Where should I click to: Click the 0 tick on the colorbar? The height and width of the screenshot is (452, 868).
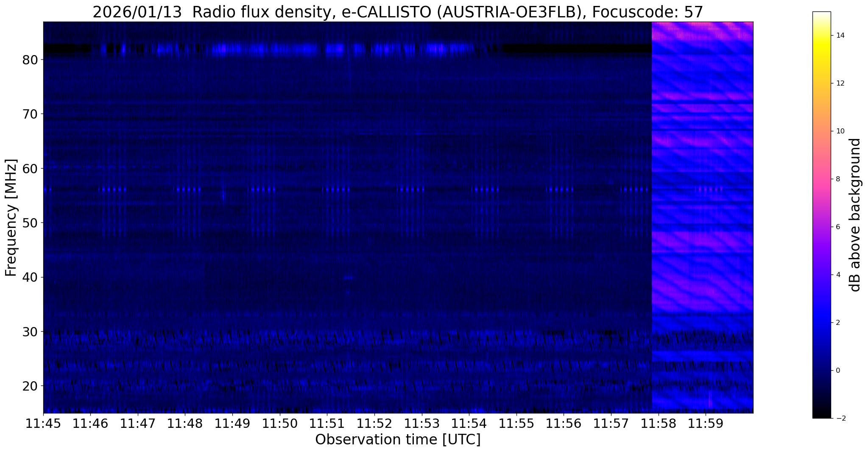point(837,371)
